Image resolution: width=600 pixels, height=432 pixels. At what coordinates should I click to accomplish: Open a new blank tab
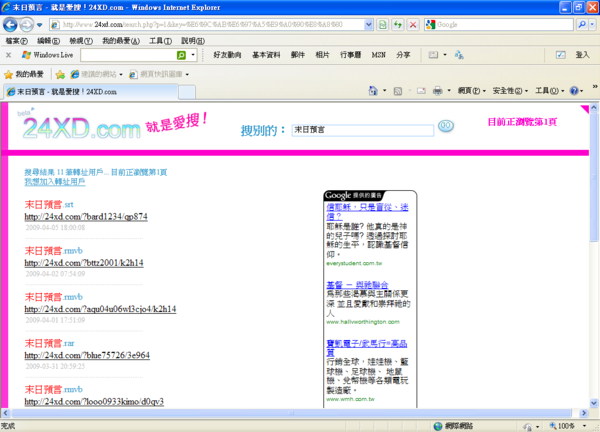(x=187, y=93)
